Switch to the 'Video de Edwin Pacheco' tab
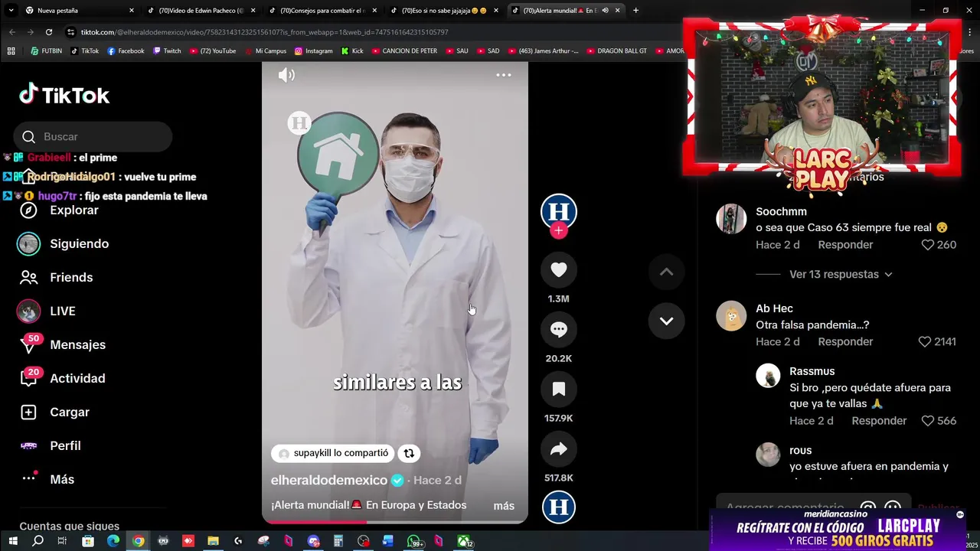980x551 pixels. 201,11
